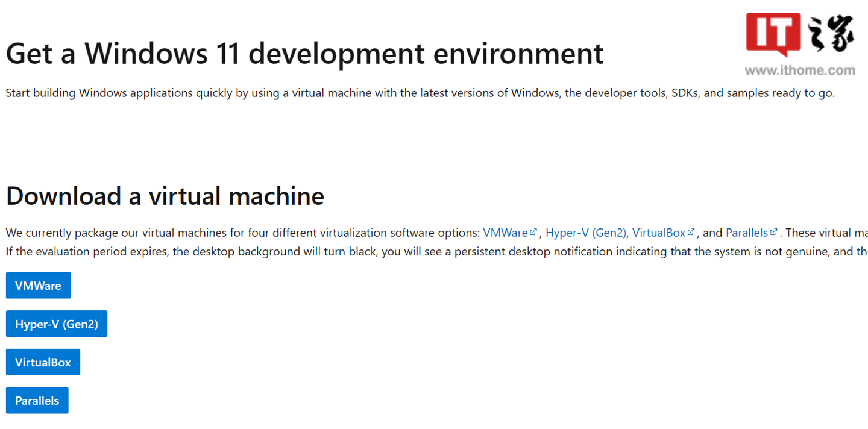Open the VirtualBox hyperlink in the paragraph
The height and width of the screenshot is (429, 868).
(x=658, y=233)
